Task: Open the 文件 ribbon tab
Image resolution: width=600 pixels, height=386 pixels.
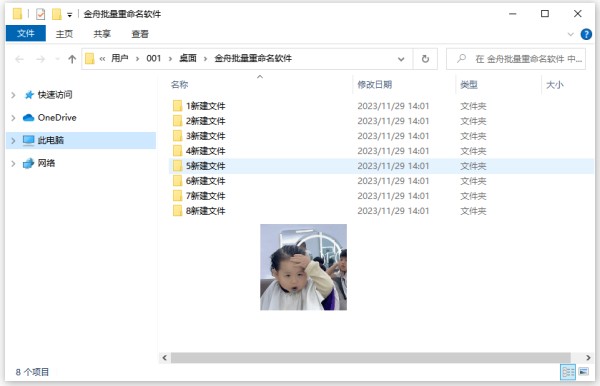Action: 26,33
